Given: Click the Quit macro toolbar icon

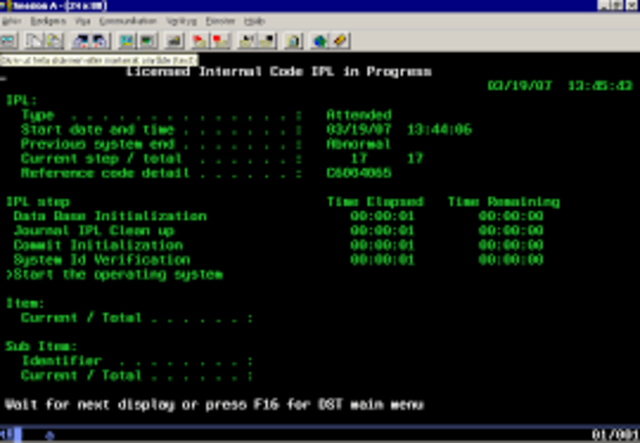Looking at the screenshot, I should click(267, 41).
